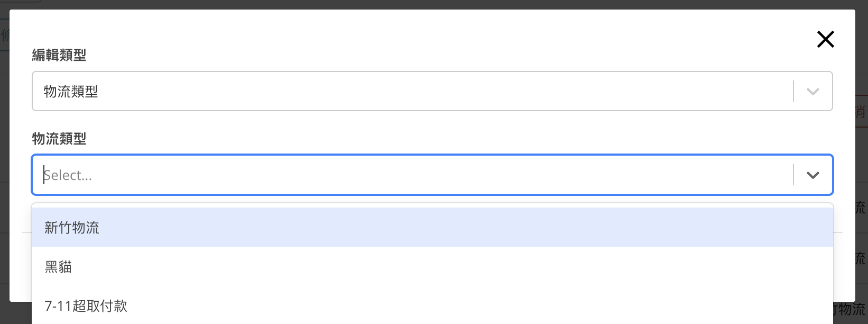Focus the 物流類型 Select... search input

412,175
